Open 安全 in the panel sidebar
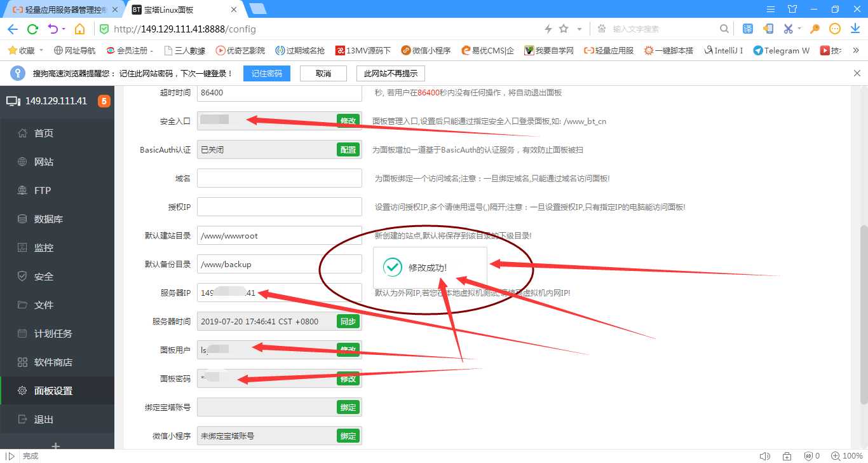Viewport: 868px width, 463px height. (57, 276)
